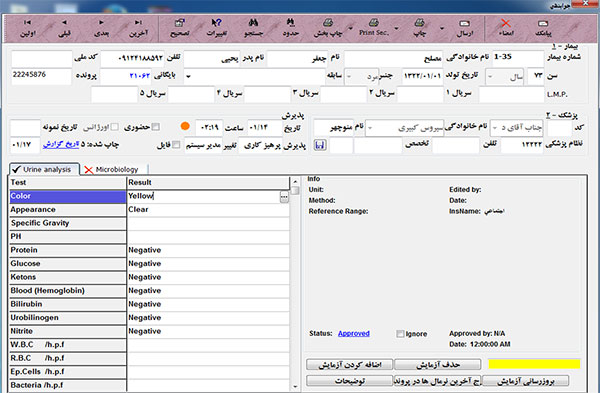
Task: Open the سال age-unit dropdown
Action: (x=490, y=77)
